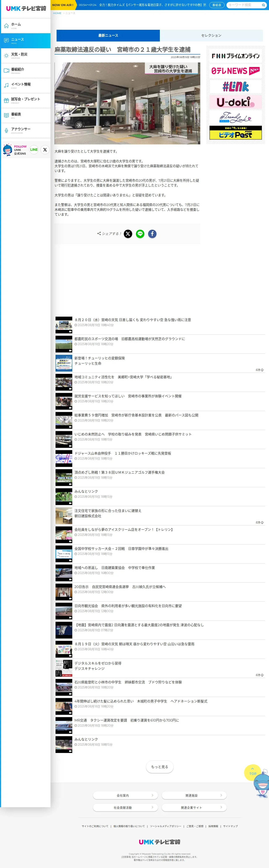Open 試写会・プレゼント in the sidebar menu

tap(26, 100)
